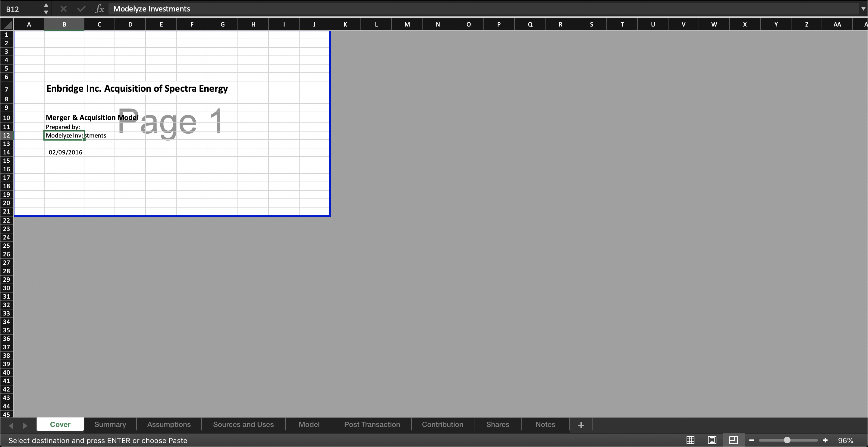Click the cancel entry X icon
This screenshot has width=868, height=447.
[63, 9]
